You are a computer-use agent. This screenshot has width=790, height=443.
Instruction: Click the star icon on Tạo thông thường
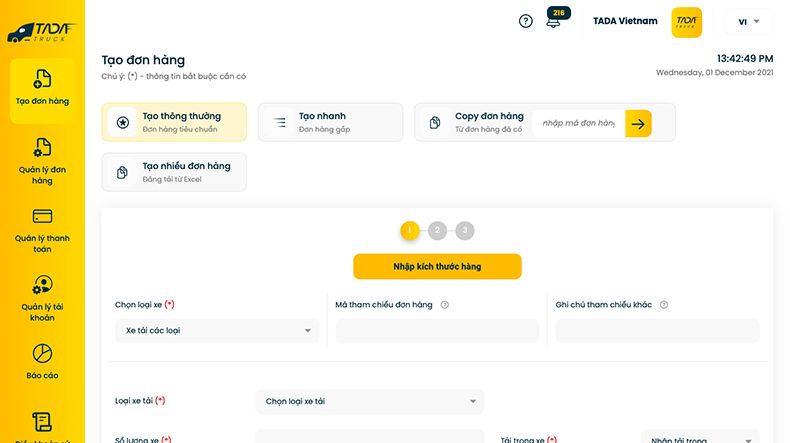click(122, 122)
